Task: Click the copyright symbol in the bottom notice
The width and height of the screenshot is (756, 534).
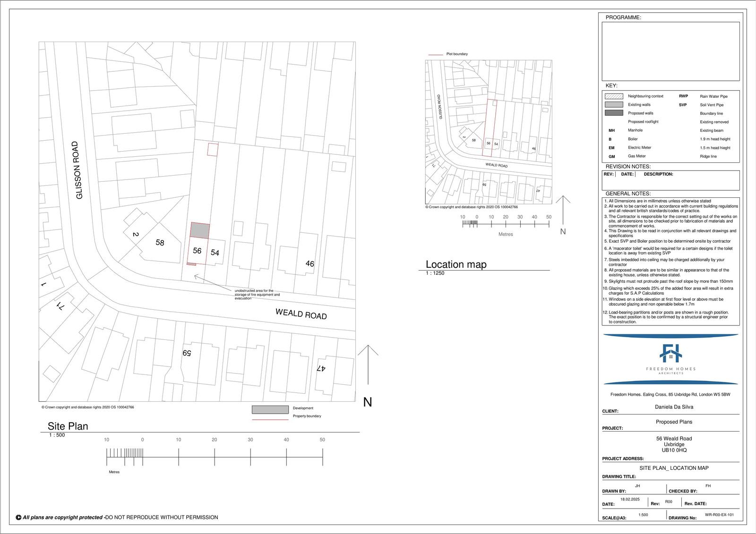Action: (18, 517)
